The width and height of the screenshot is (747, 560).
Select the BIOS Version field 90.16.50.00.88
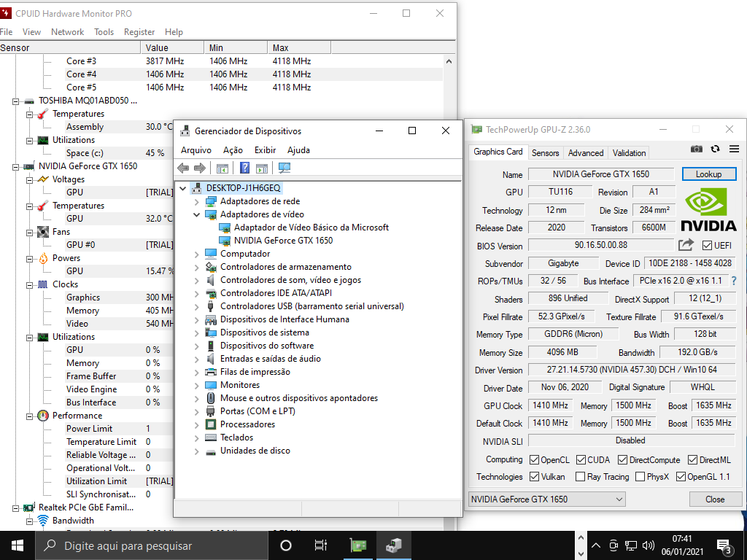pos(601,245)
